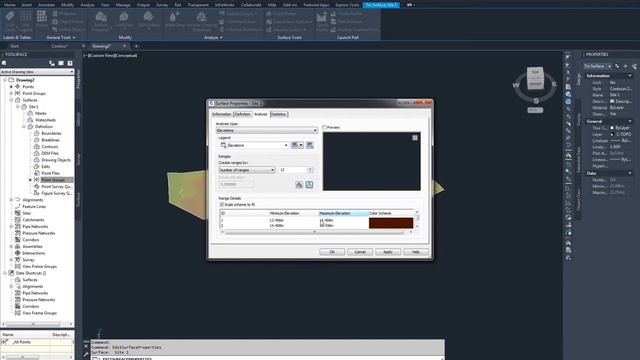Click the Cancel button
The image size is (640, 360).
[360, 252]
